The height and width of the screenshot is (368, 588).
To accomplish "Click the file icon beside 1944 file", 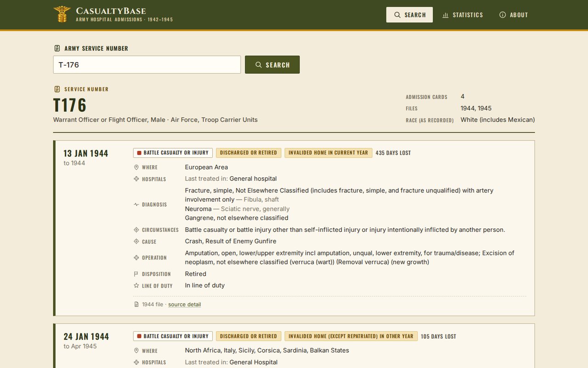I will [136, 305].
